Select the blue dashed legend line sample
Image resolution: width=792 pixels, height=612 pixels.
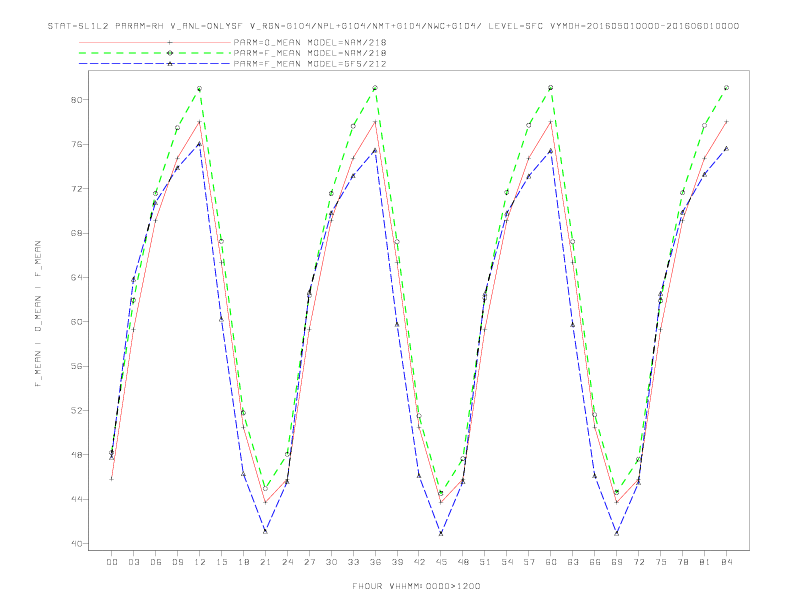[x=155, y=64]
